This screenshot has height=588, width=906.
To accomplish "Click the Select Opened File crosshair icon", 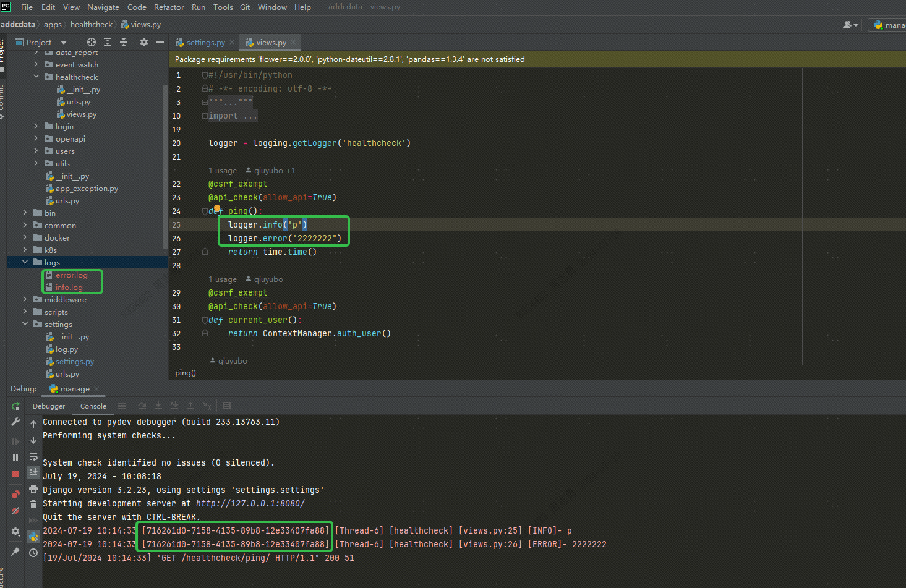I will coord(92,42).
